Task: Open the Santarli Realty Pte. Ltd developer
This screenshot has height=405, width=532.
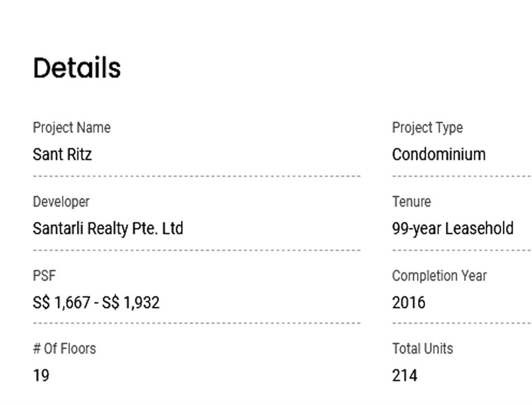Action: click(108, 228)
